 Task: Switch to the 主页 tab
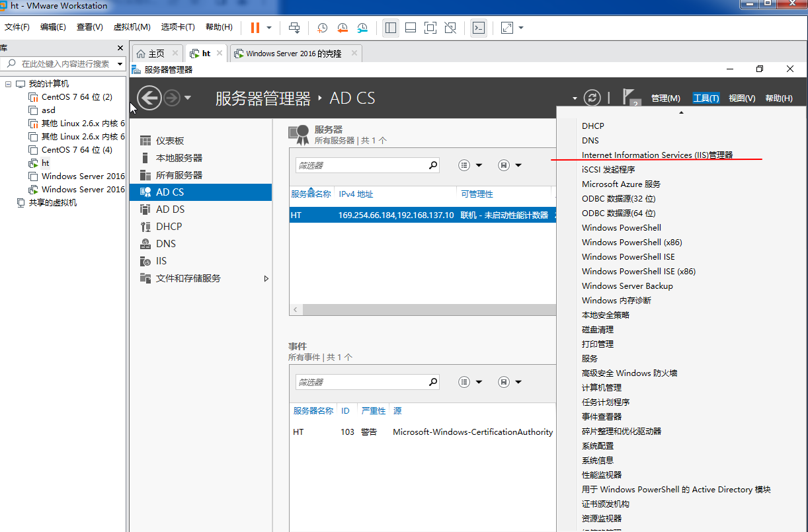156,54
